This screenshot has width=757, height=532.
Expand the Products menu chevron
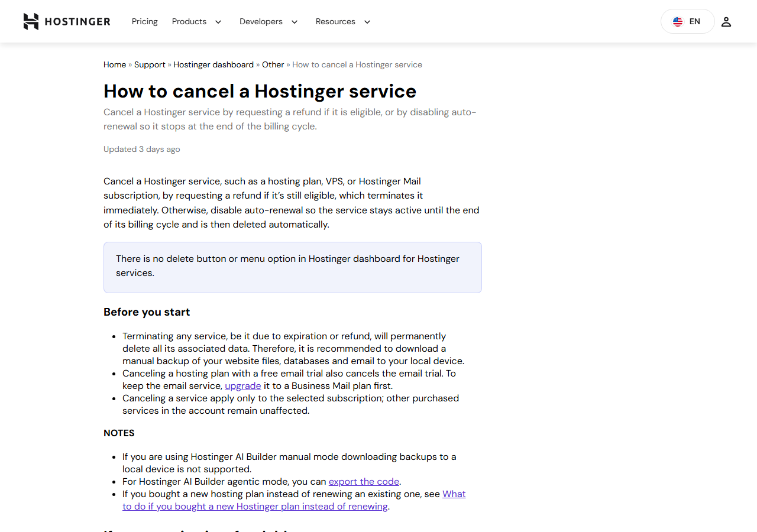tap(218, 22)
